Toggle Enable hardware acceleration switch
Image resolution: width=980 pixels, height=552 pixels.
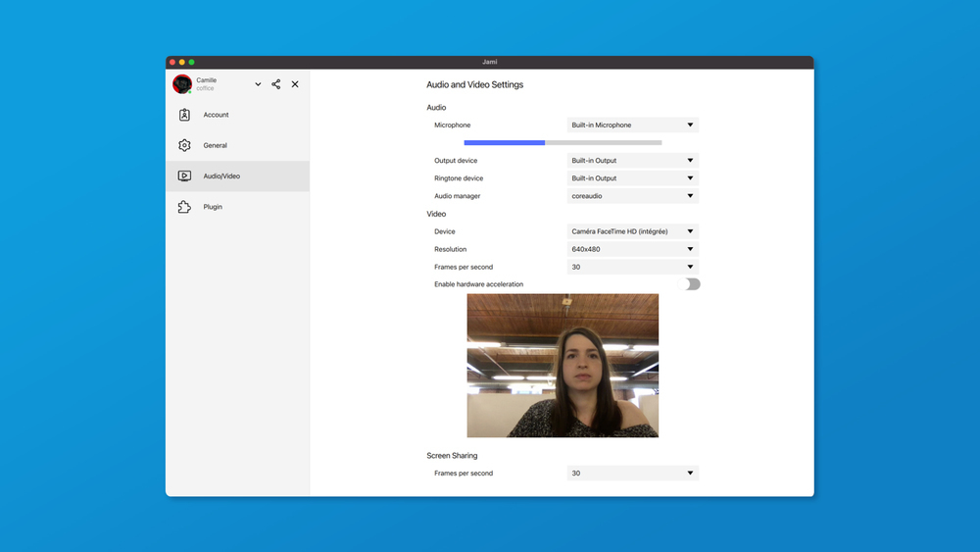point(690,283)
